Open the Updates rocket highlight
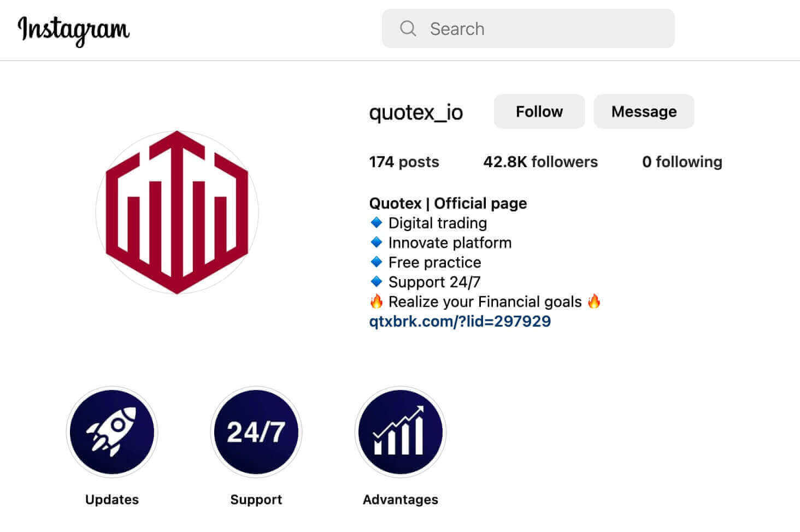Screen dimensions: 800x532 [112, 432]
